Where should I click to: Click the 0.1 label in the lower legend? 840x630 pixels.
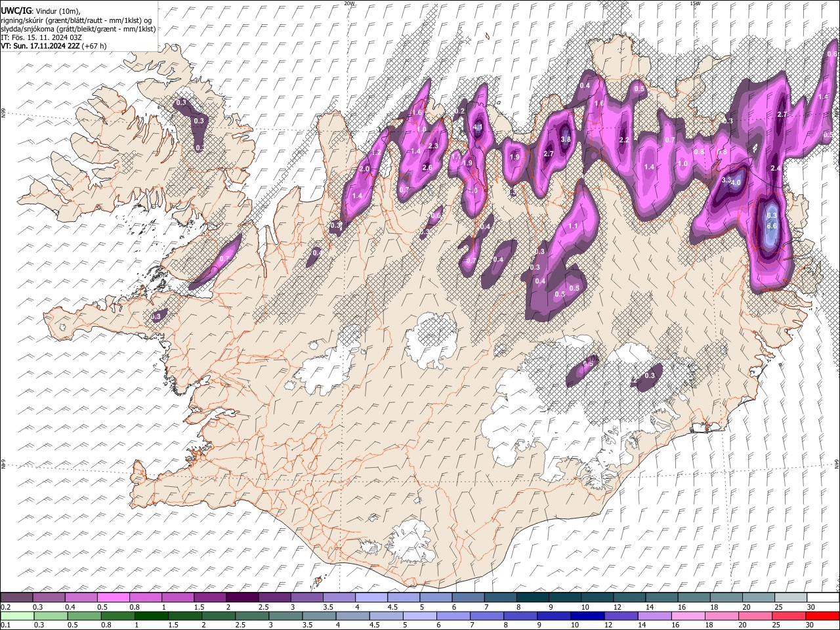[x=5, y=625]
